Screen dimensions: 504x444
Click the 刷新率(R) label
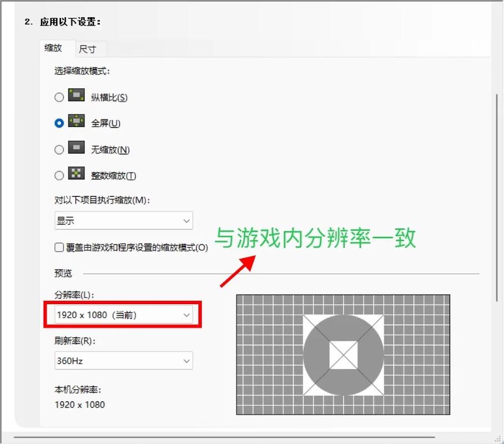click(x=75, y=340)
